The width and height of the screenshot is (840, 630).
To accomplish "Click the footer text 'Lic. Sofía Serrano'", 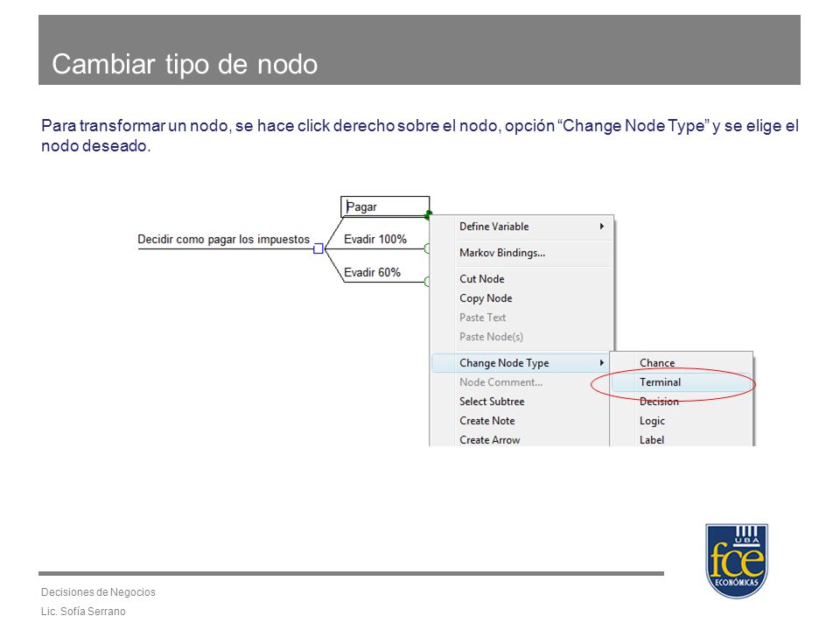I will [x=84, y=612].
